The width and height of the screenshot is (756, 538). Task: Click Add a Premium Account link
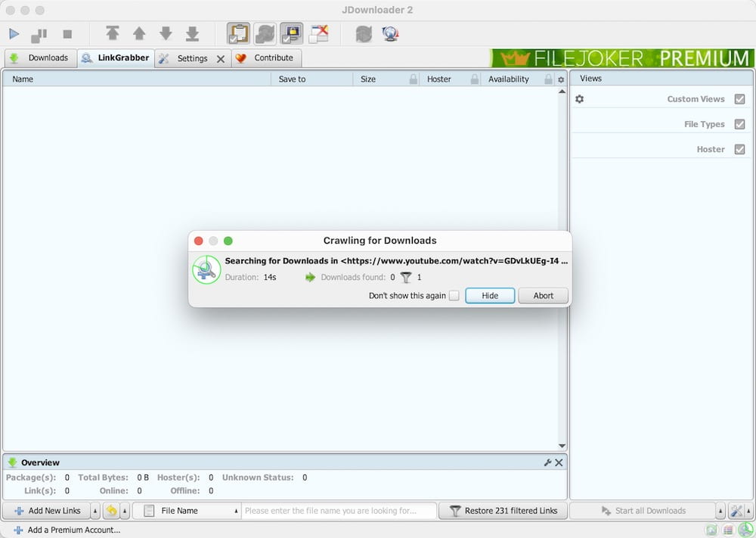coord(67,530)
